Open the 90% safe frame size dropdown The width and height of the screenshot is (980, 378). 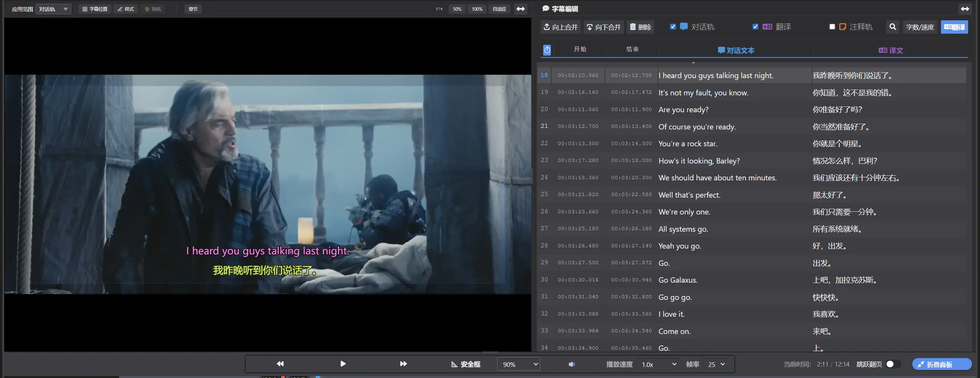(518, 364)
